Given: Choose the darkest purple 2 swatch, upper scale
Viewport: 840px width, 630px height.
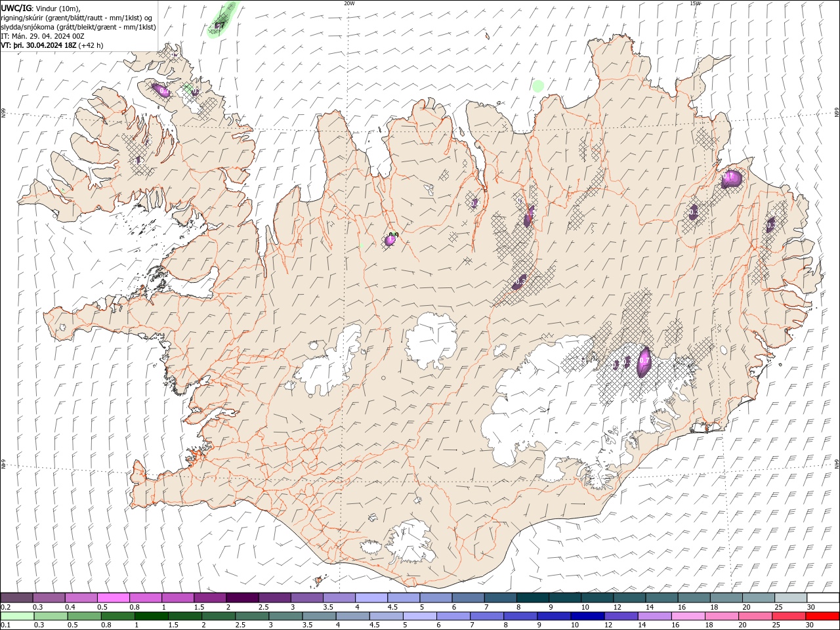Looking at the screenshot, I should point(242,597).
